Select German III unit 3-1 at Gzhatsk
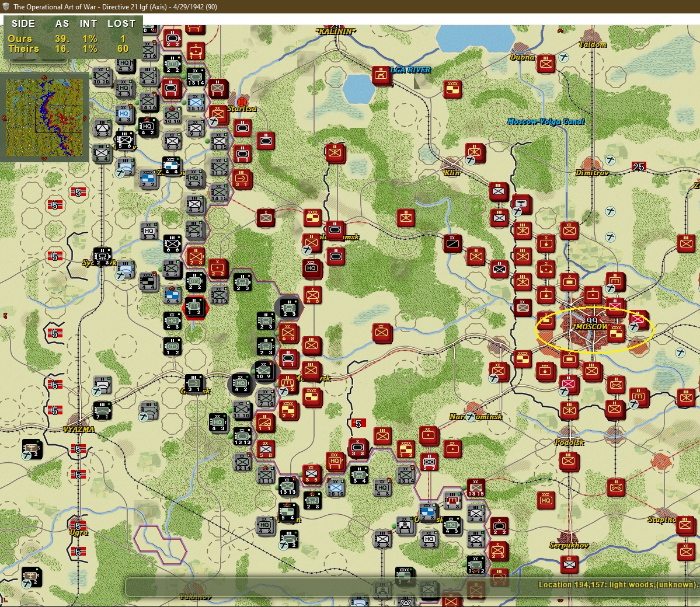The width and height of the screenshot is (700, 607). 194,384
